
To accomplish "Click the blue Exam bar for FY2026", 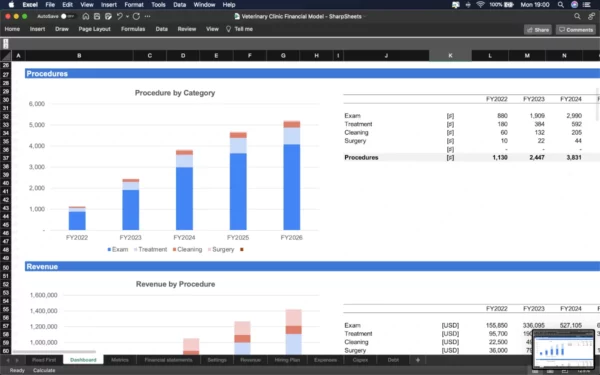I will 292,187.
